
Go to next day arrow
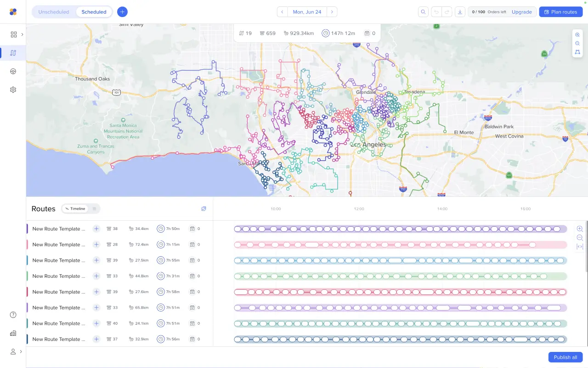click(x=332, y=12)
